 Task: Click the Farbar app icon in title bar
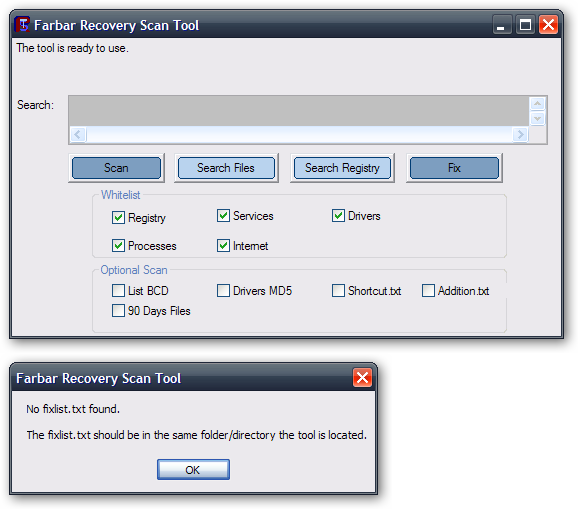(x=22, y=25)
